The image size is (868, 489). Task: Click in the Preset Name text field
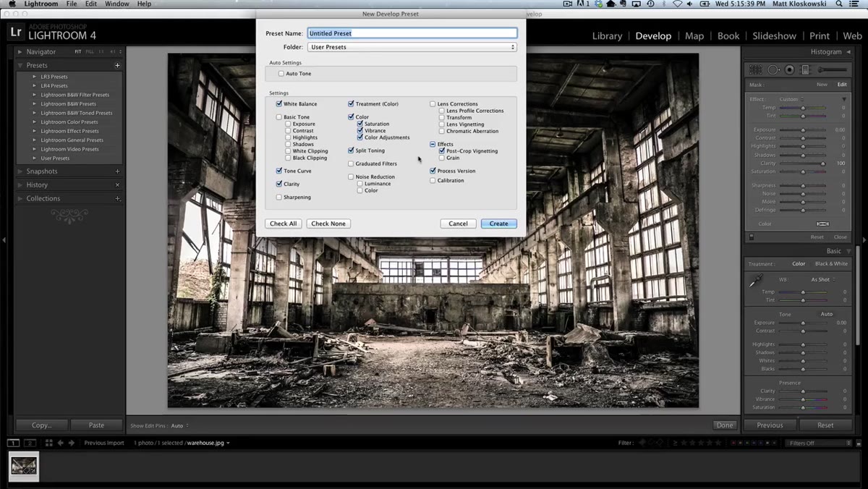click(412, 33)
